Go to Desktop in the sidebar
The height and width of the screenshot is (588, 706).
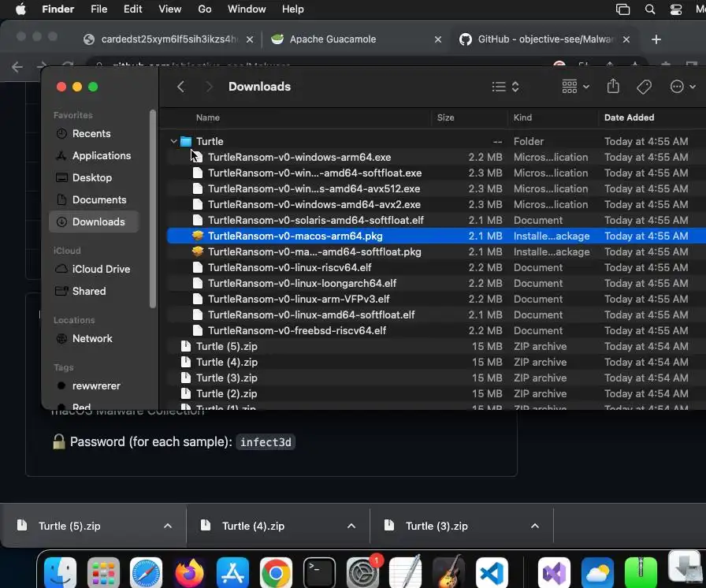[91, 178]
